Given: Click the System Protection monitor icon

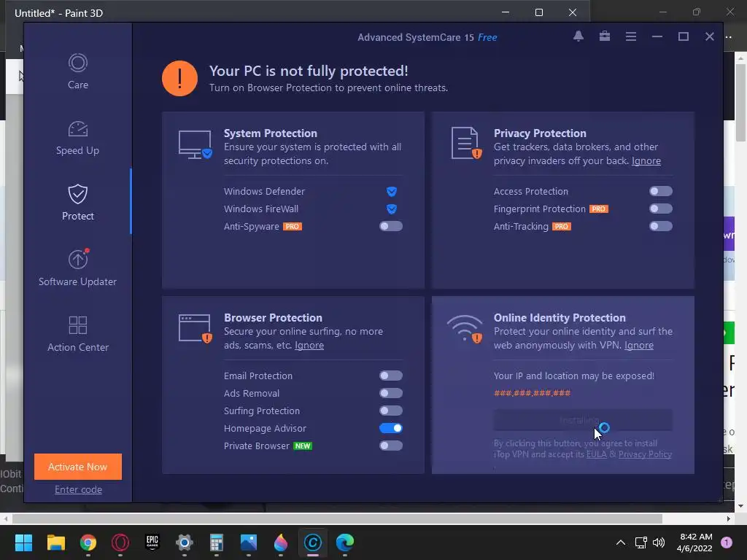Looking at the screenshot, I should click(195, 145).
